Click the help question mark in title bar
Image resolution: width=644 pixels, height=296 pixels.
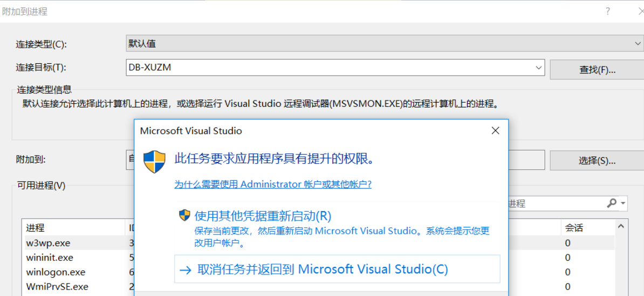coord(608,11)
